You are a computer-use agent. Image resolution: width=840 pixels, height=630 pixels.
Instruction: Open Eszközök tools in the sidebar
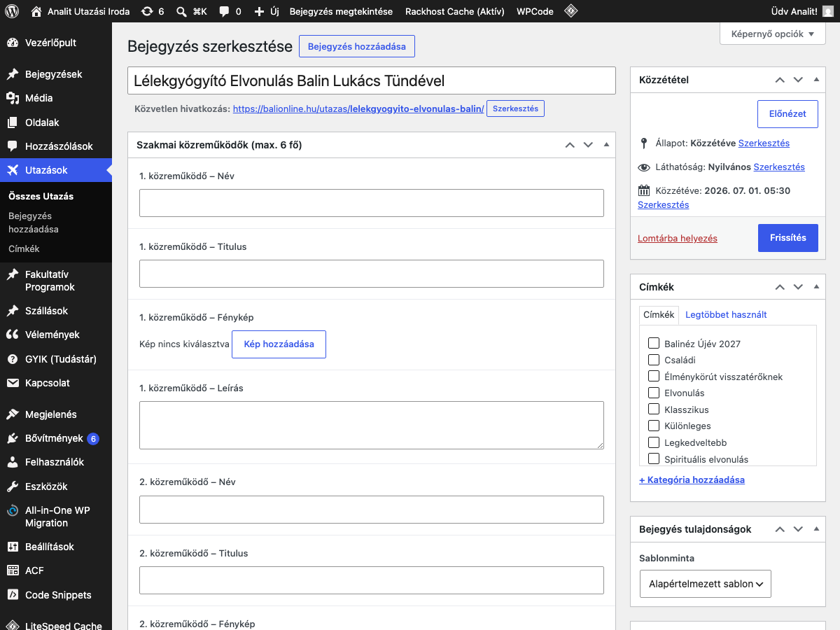click(x=56, y=486)
